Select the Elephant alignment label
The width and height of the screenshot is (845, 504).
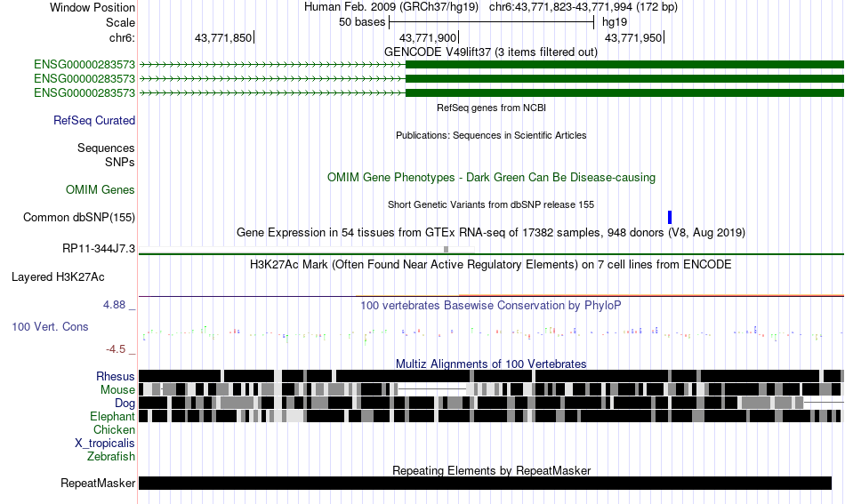click(112, 417)
